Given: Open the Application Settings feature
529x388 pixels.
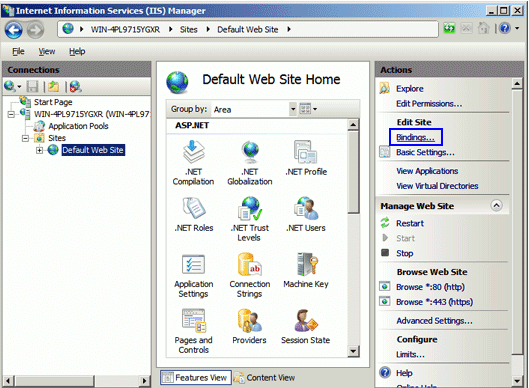Looking at the screenshot, I should point(193,275).
